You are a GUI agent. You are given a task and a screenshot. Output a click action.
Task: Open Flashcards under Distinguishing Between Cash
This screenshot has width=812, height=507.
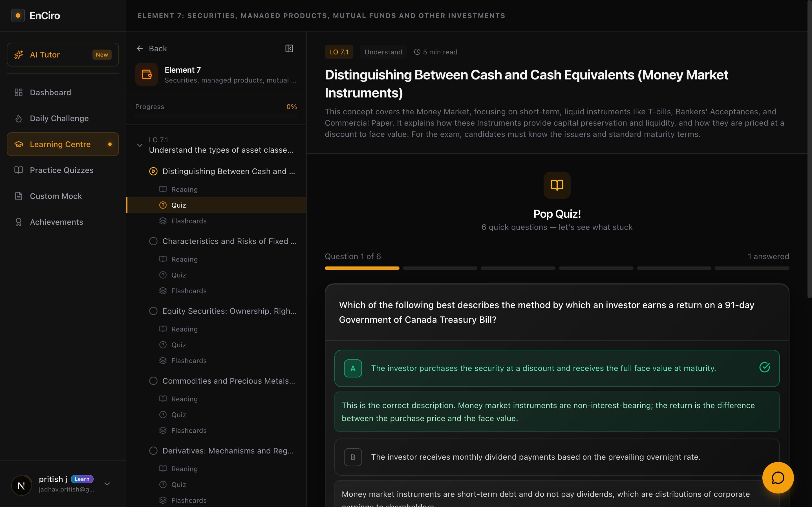[189, 221]
